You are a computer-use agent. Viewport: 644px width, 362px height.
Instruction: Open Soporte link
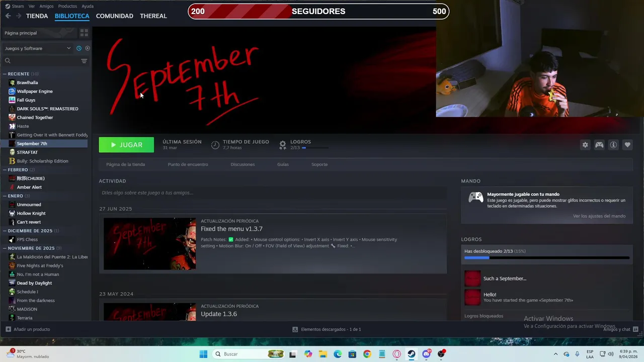(x=319, y=164)
